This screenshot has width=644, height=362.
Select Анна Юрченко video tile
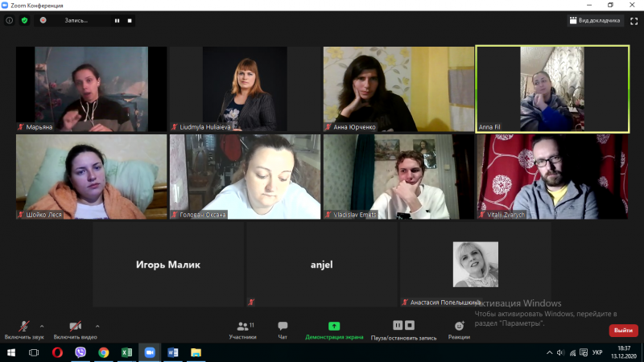point(398,89)
